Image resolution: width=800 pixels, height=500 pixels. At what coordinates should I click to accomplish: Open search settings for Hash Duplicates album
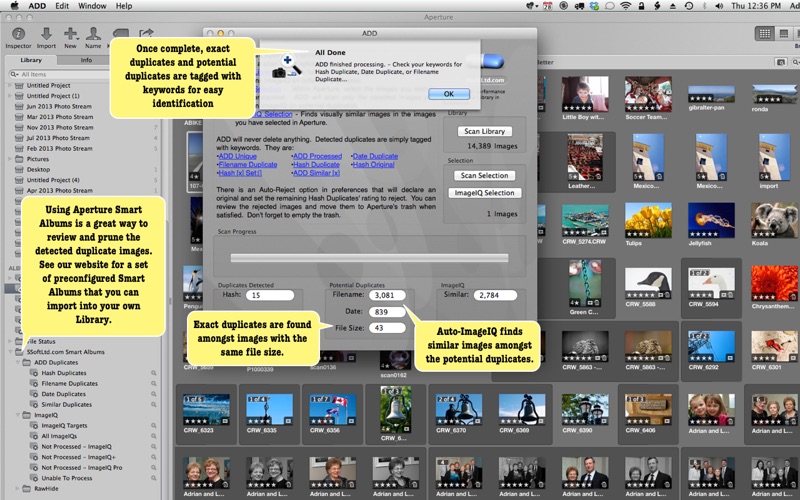pos(153,373)
